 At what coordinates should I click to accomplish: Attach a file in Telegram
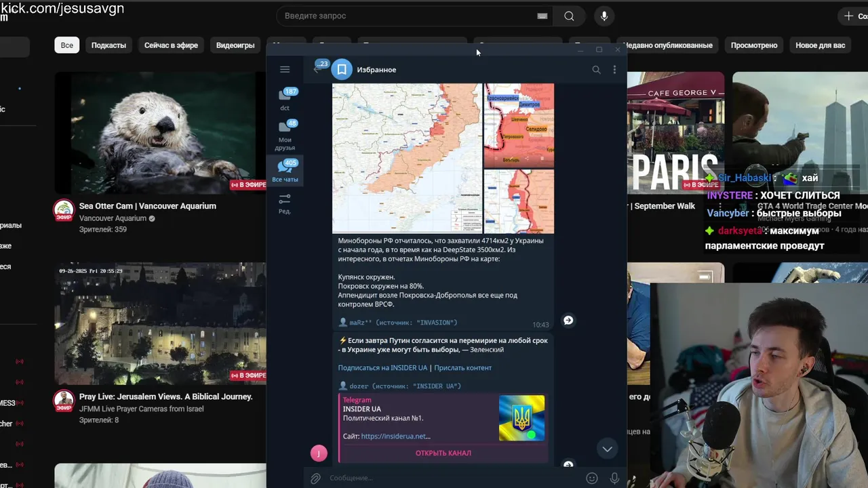point(315,478)
